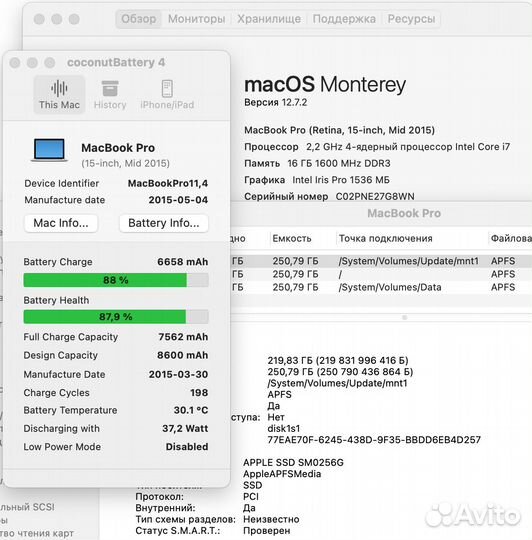Click the Тип схемы разделов Неизвестно value

(x=271, y=519)
